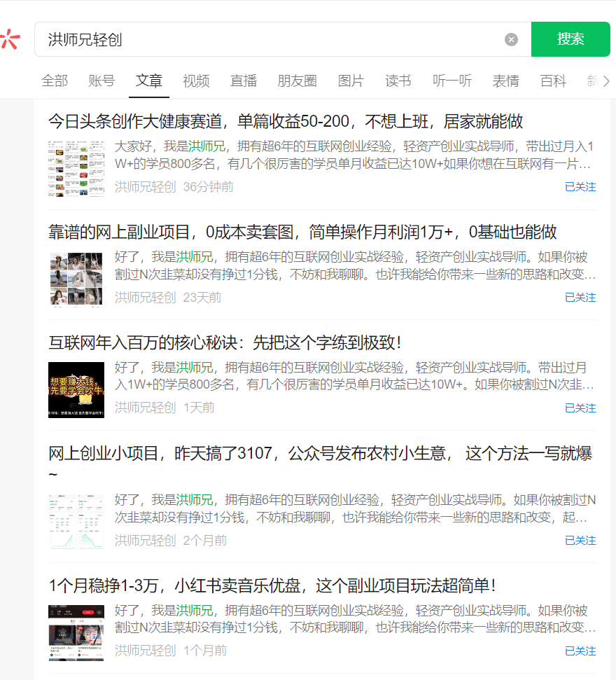Switch to the 全部 tab
Viewport: 616px width, 680px height.
55,81
